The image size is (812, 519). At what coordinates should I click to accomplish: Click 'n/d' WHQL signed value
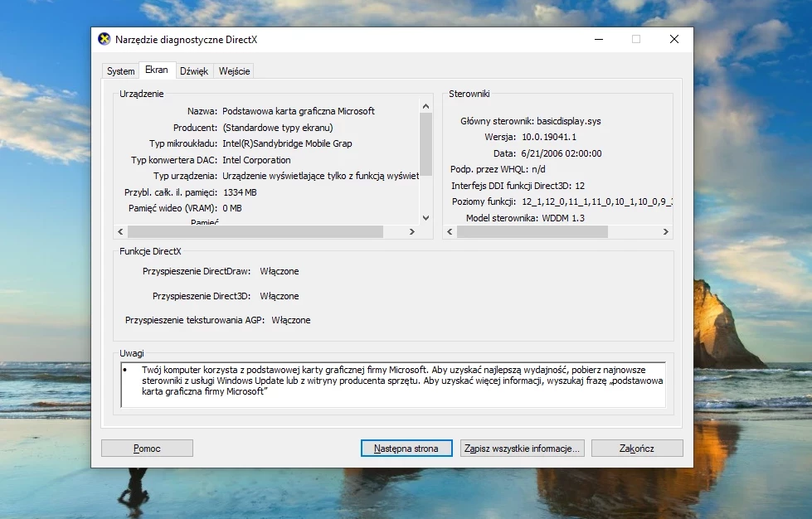pos(538,170)
